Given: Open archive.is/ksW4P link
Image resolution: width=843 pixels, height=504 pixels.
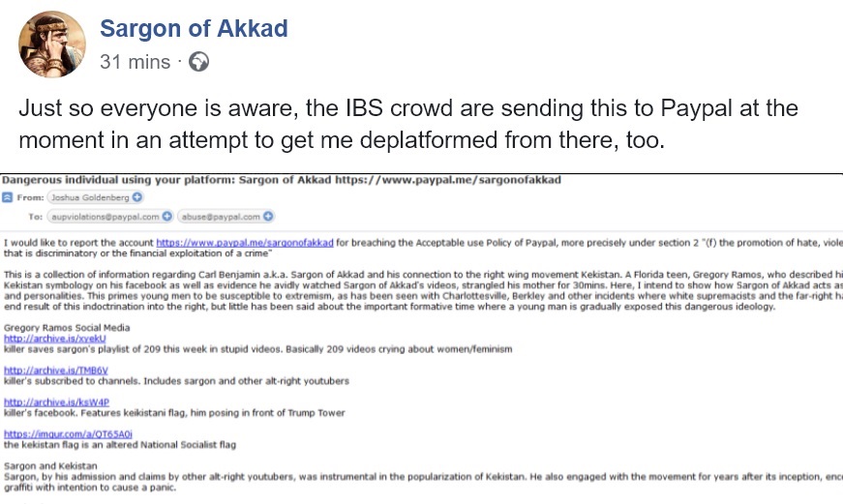Looking at the screenshot, I should tap(56, 401).
